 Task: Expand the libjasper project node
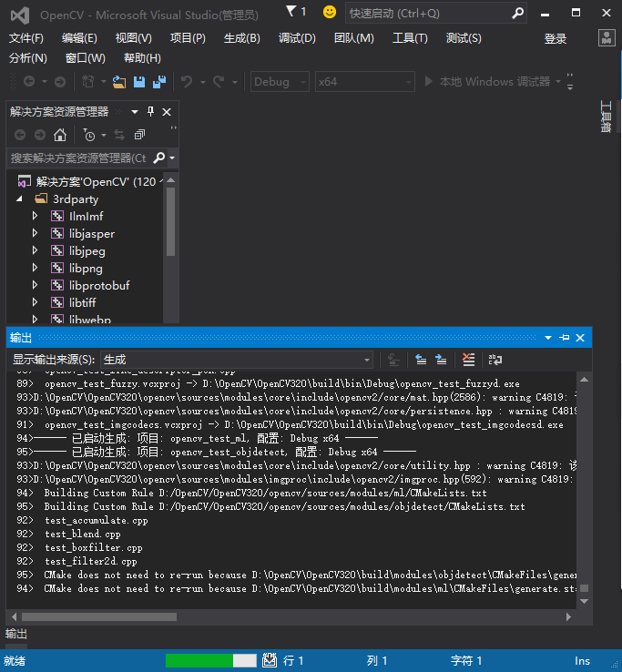pos(36,234)
